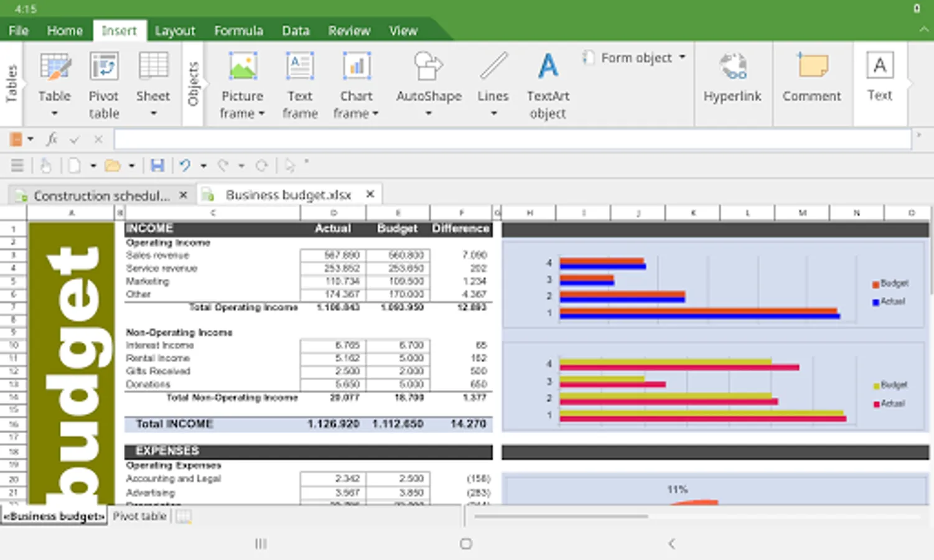The width and height of the screenshot is (934, 560).
Task: Switch to the Pivot table sheet
Action: 139,516
